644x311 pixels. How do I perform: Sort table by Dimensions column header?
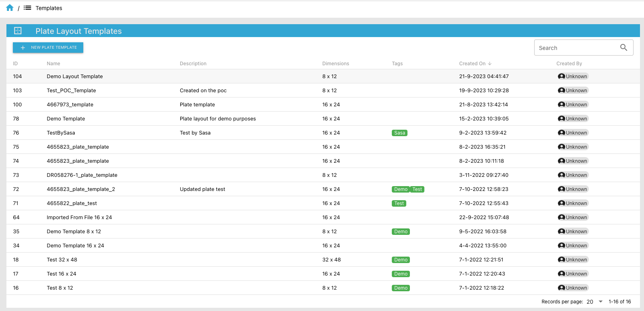click(335, 64)
